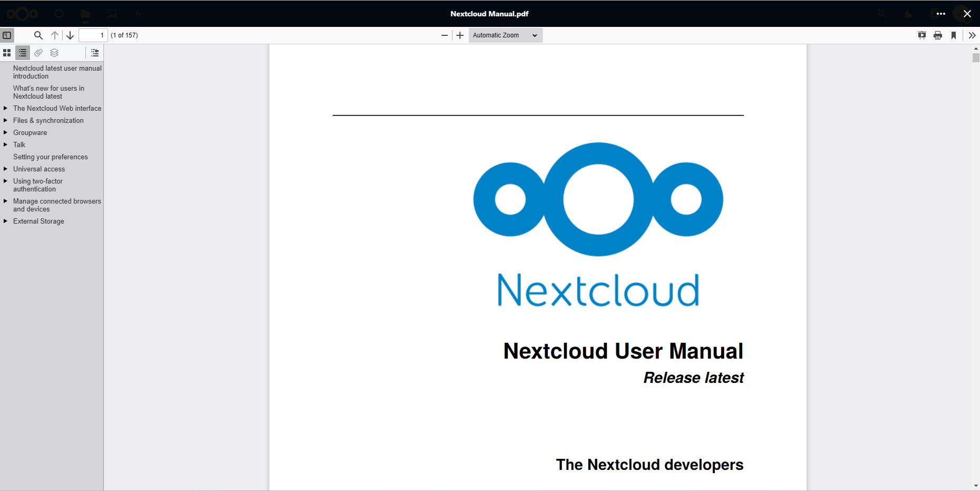Open the find in document search
The height and width of the screenshot is (491, 980).
tap(38, 35)
